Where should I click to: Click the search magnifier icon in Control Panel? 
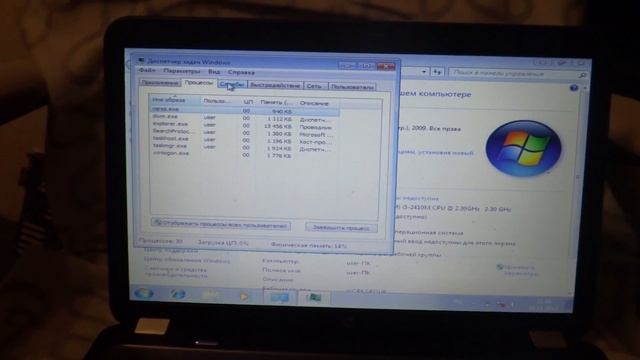583,75
